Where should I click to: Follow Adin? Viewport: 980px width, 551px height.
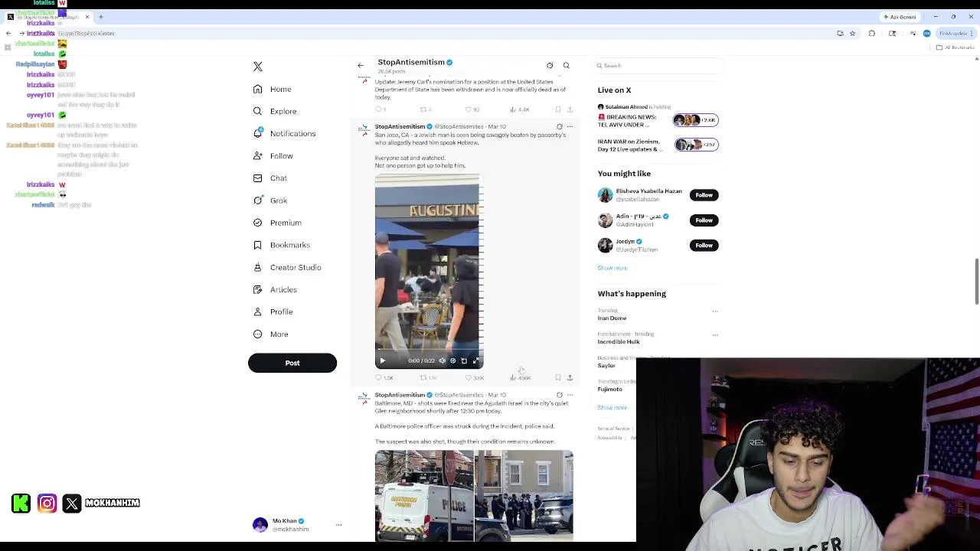pyautogui.click(x=704, y=220)
